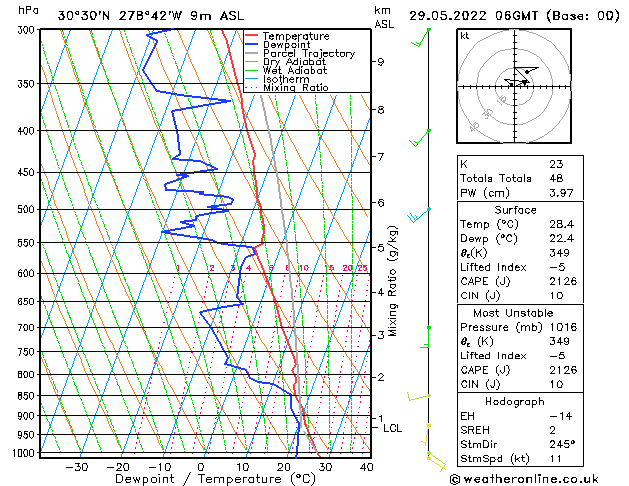
Task: Click the LCL marker on the right axis
Action: point(393,428)
